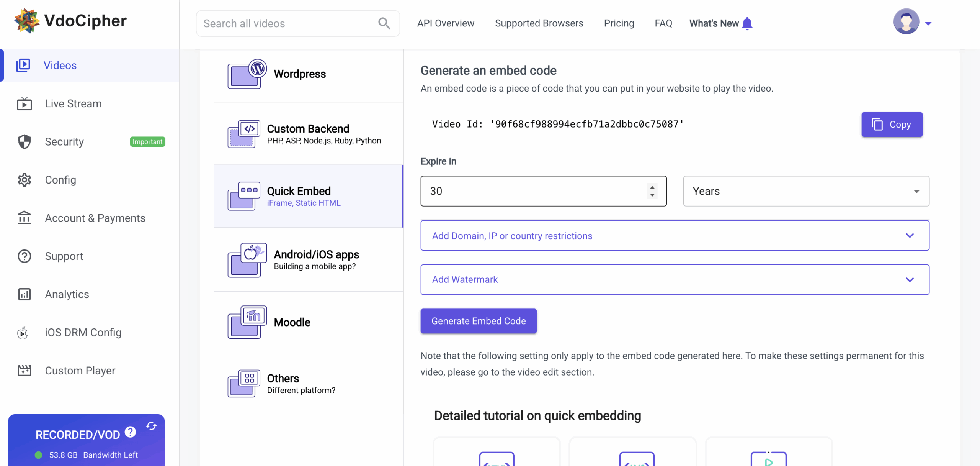Viewport: 980px width, 466px height.
Task: Click the Wordpress embed icon
Action: 247,74
